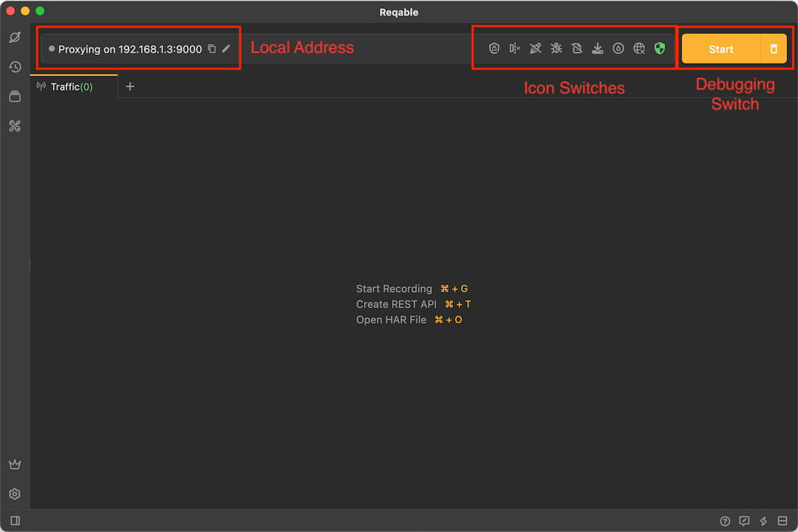This screenshot has width=798, height=532.
Task: Open the planet-shaped sidebar icon
Action: tap(14, 37)
